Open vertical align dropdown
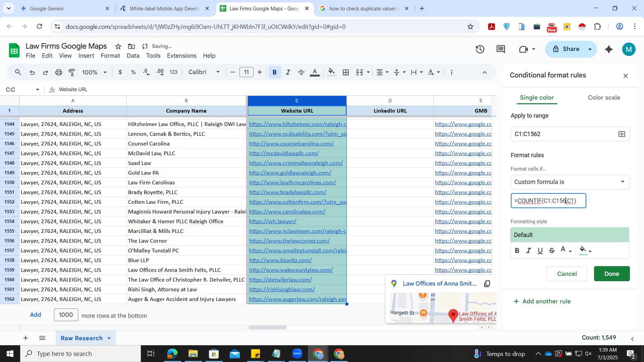 click(x=399, y=72)
